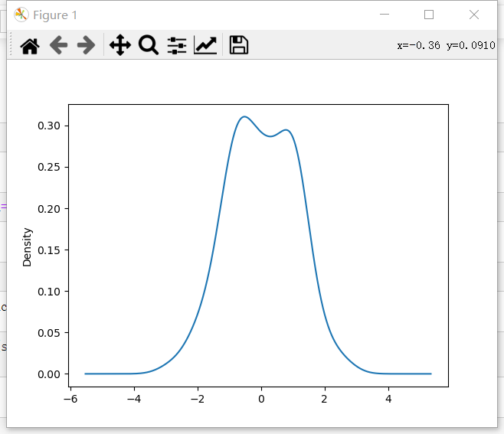Close the Figure 1 window
This screenshot has height=434, width=504.
[474, 15]
